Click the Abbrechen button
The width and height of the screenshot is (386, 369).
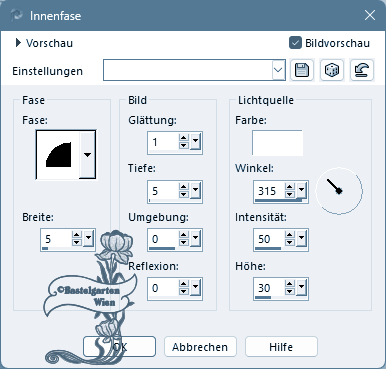[200, 347]
